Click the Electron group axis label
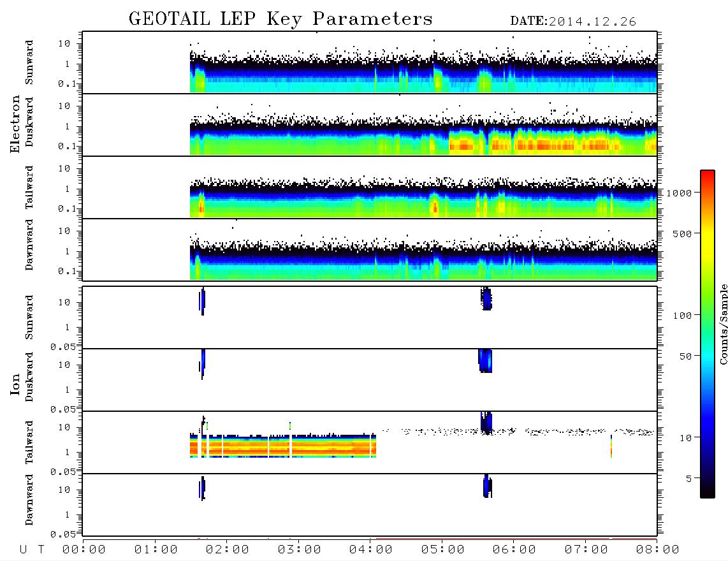The image size is (728, 561). pyautogui.click(x=15, y=124)
